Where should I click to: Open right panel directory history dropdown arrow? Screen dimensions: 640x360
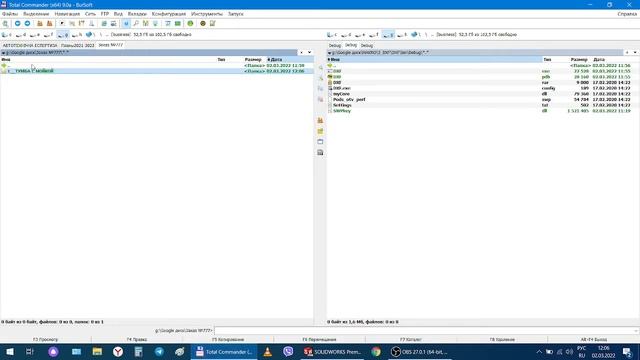coord(635,53)
